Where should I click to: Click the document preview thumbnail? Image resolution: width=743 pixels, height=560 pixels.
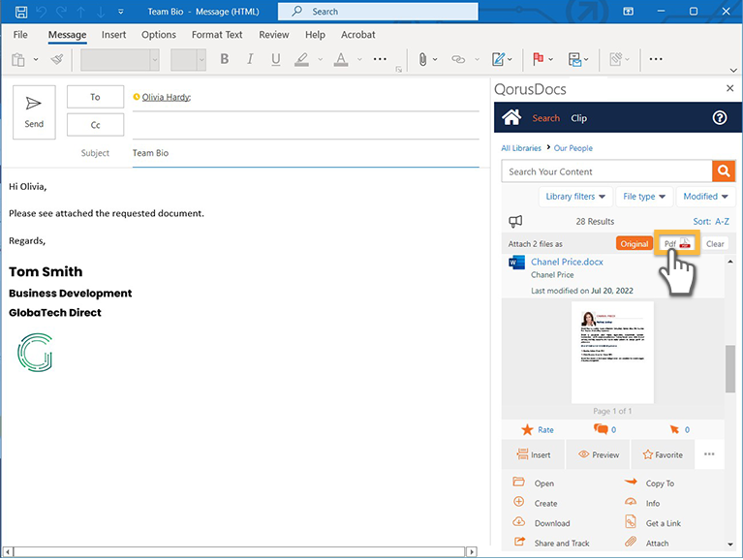[612, 352]
